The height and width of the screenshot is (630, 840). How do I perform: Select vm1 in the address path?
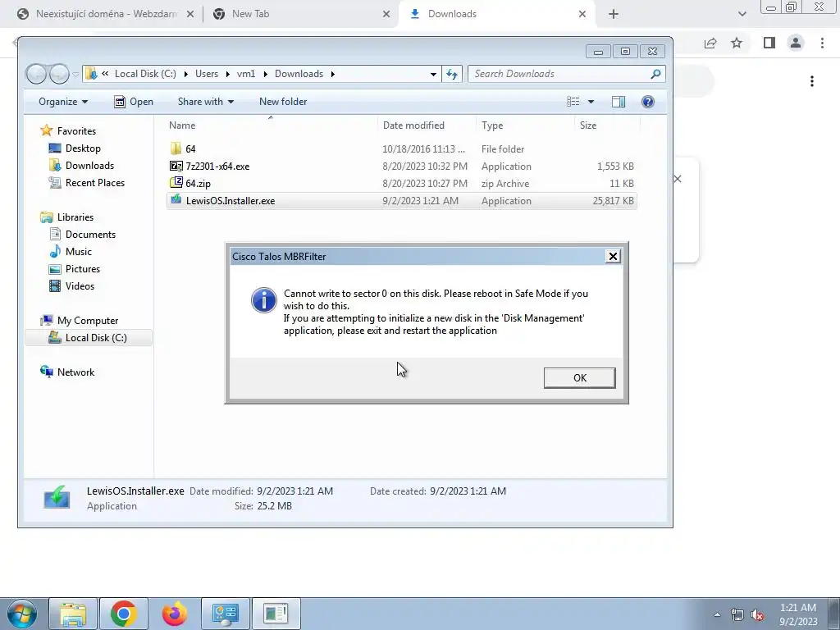(x=246, y=74)
